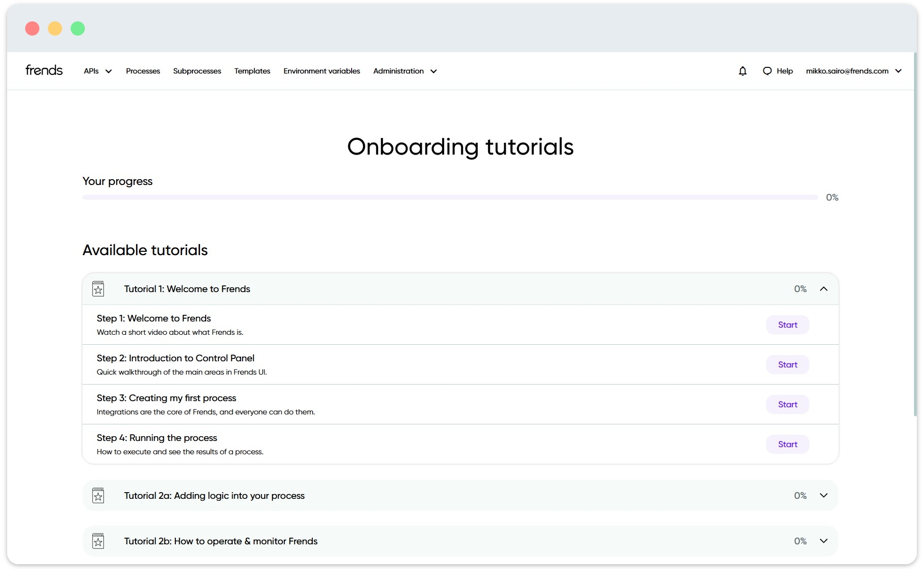Click the Your progress bar

[x=450, y=197]
